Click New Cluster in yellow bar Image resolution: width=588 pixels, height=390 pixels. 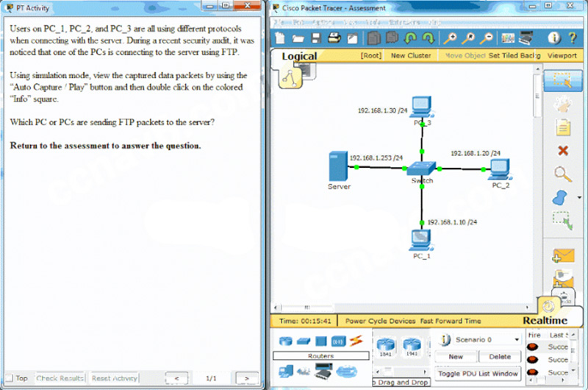[411, 55]
